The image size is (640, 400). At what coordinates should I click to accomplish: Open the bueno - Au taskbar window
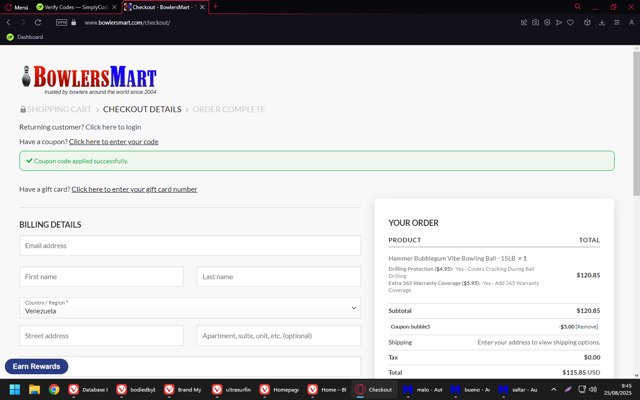click(471, 389)
